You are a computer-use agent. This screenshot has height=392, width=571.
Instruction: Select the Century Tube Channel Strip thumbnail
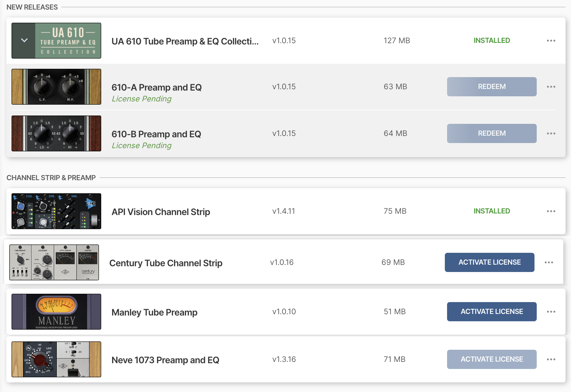click(x=54, y=262)
